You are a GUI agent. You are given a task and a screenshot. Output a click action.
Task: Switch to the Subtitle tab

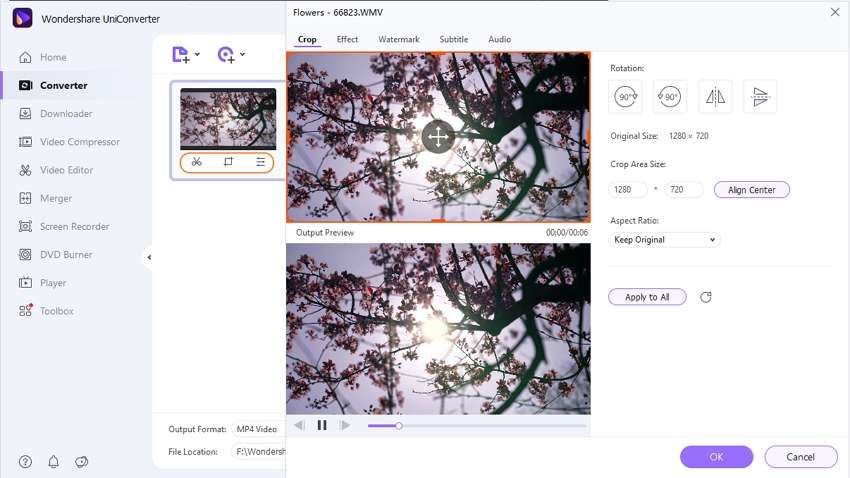tap(454, 40)
